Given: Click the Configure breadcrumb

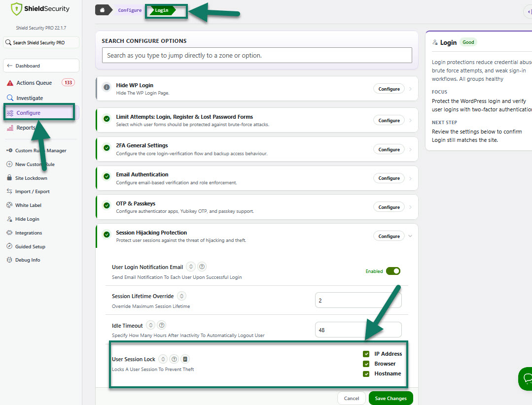Looking at the screenshot, I should click(130, 10).
